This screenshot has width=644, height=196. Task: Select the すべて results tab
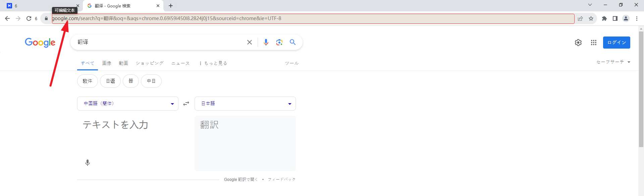88,63
